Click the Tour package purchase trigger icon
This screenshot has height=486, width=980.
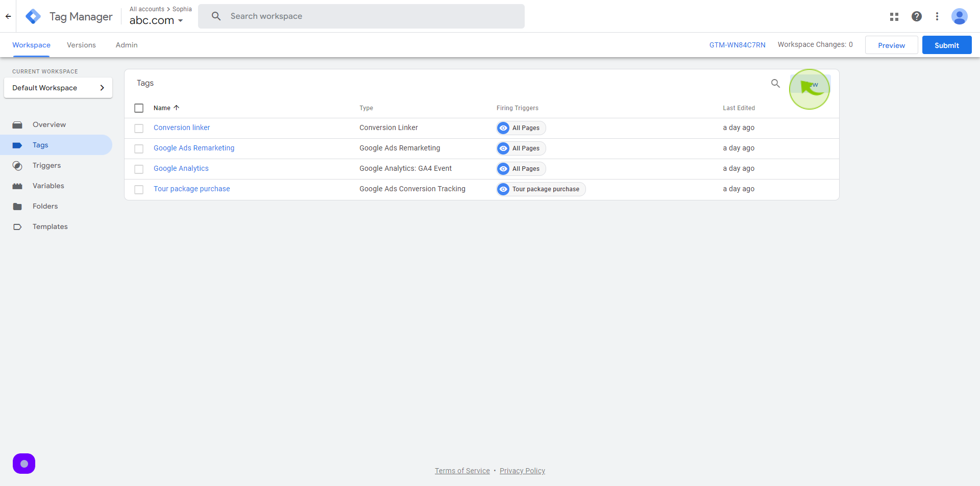click(503, 189)
